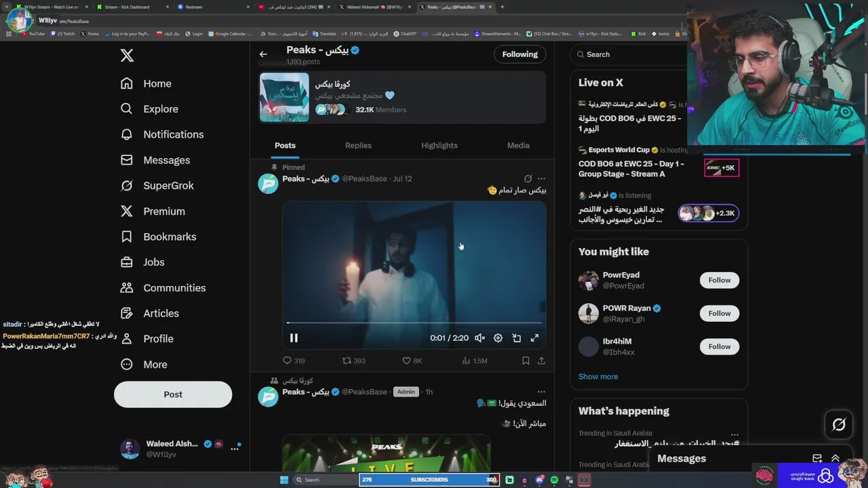Image resolution: width=868 pixels, height=488 pixels.
Task: Open Notifications in the sidebar
Action: point(161,134)
